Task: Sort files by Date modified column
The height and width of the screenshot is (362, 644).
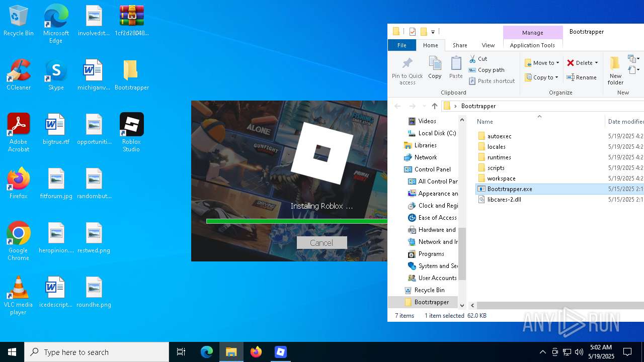Action: pyautogui.click(x=624, y=121)
